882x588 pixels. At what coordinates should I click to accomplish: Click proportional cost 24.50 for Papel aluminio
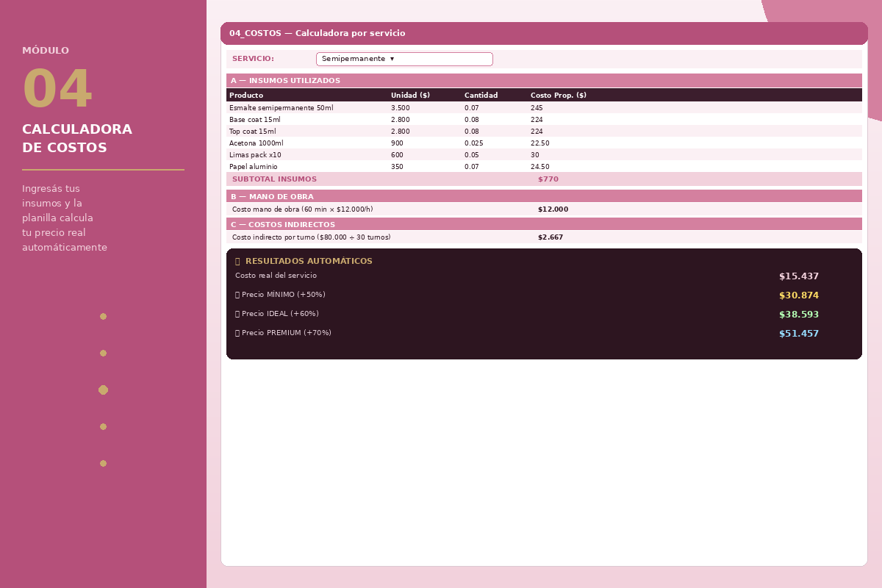coord(539,167)
